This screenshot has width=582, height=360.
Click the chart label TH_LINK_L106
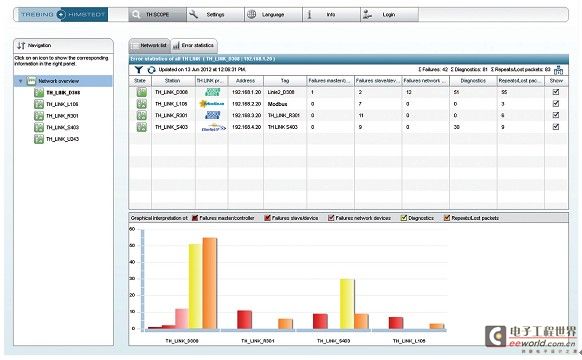(x=409, y=341)
